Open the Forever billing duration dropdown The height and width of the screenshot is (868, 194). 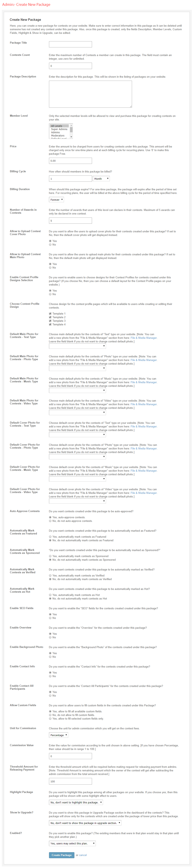[x=56, y=200]
